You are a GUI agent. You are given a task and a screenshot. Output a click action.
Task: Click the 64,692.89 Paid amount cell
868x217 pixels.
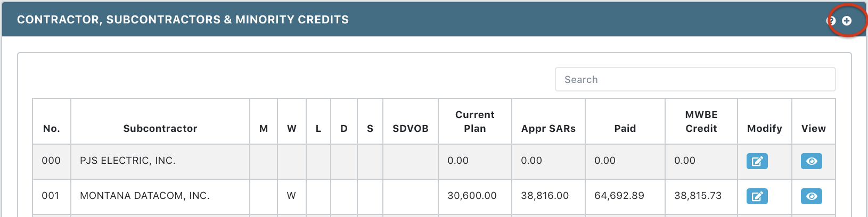[619, 196]
